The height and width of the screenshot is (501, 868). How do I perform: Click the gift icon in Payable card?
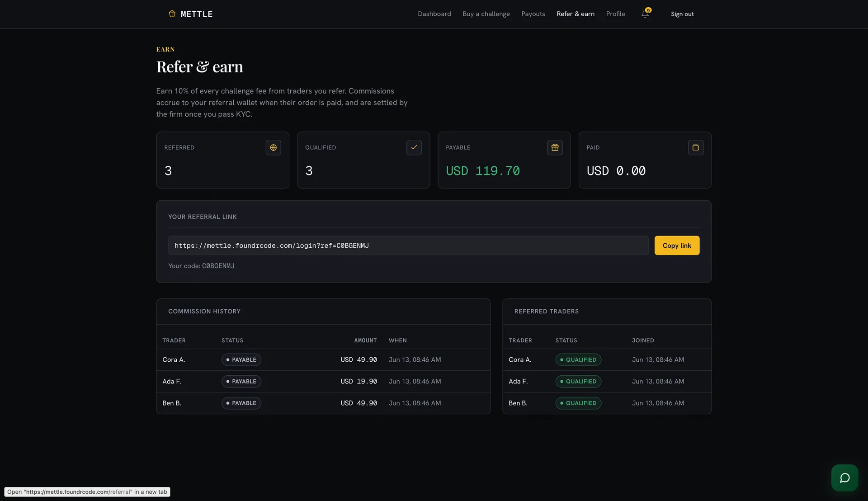pos(555,147)
